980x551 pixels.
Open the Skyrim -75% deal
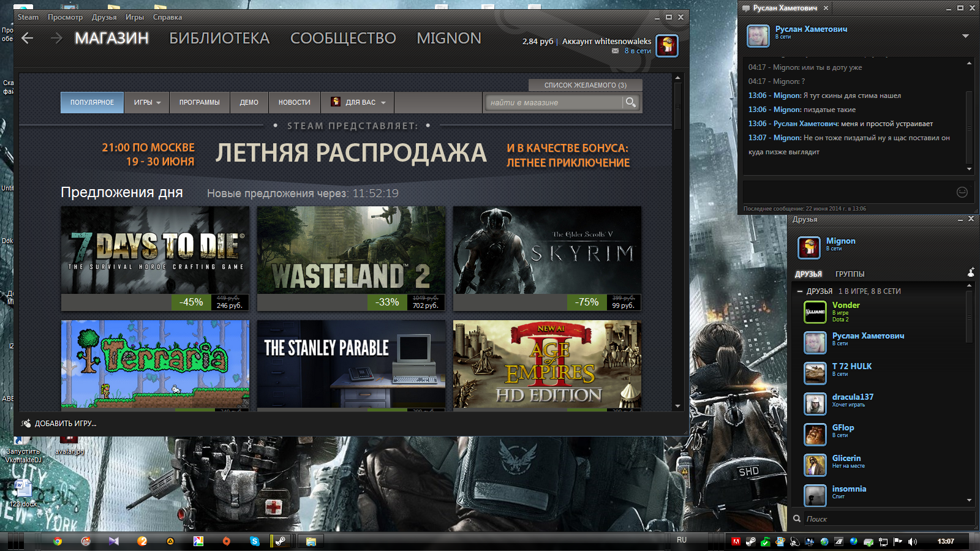coord(547,258)
